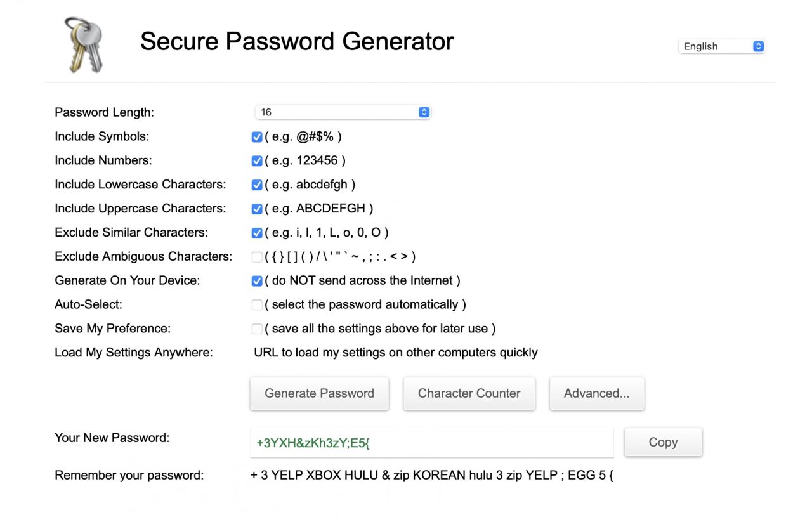
Task: Click inside the new password field
Action: [431, 443]
